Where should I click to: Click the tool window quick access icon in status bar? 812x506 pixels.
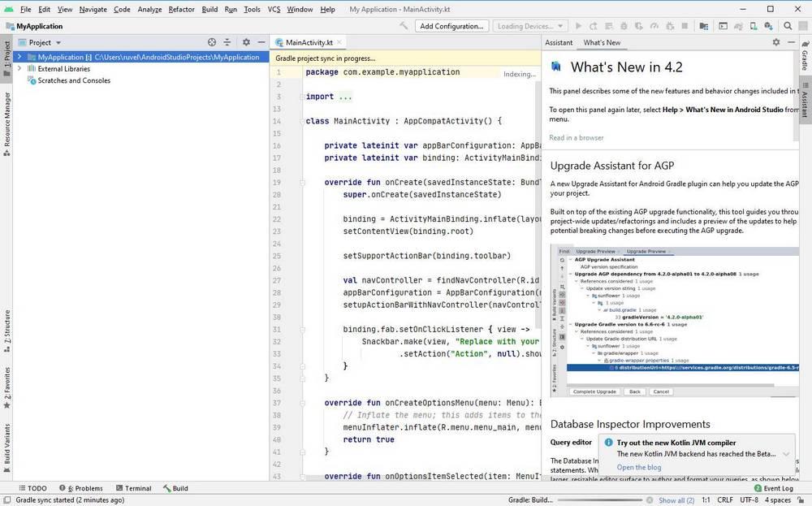pyautogui.click(x=7, y=500)
